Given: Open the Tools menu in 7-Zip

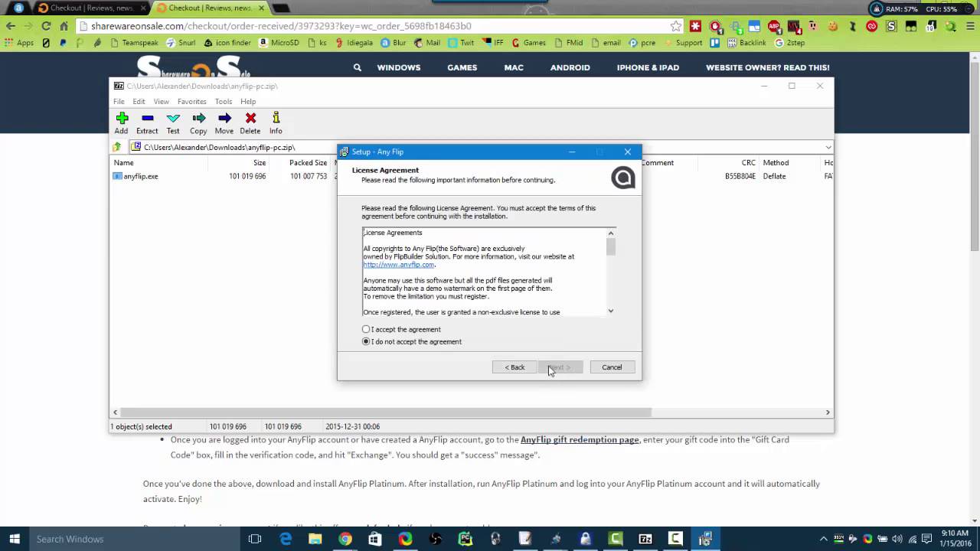Looking at the screenshot, I should coord(224,102).
